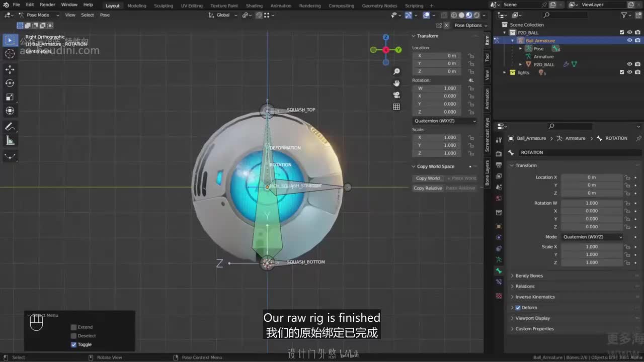Click the Blender logo menu icon
This screenshot has width=644, height=362.
coord(6,5)
